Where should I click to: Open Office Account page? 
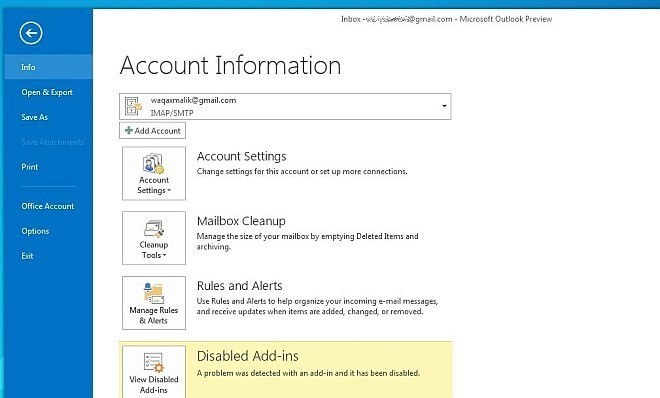pyautogui.click(x=48, y=206)
